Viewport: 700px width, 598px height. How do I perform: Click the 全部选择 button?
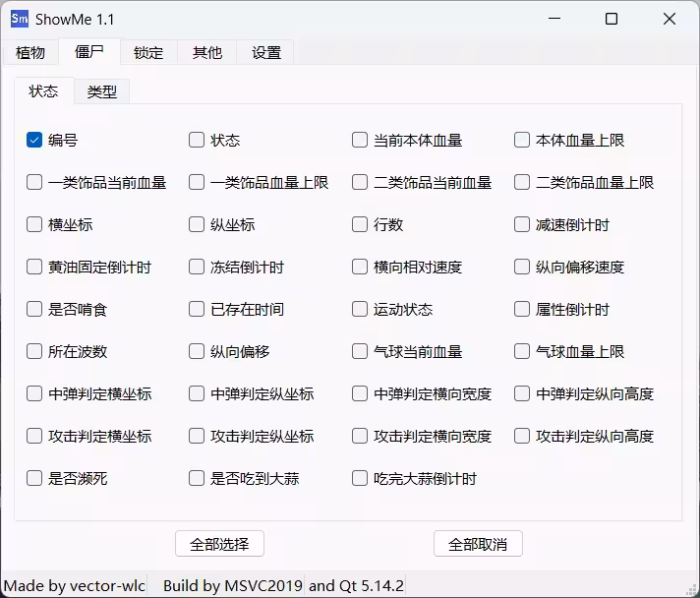[219, 544]
